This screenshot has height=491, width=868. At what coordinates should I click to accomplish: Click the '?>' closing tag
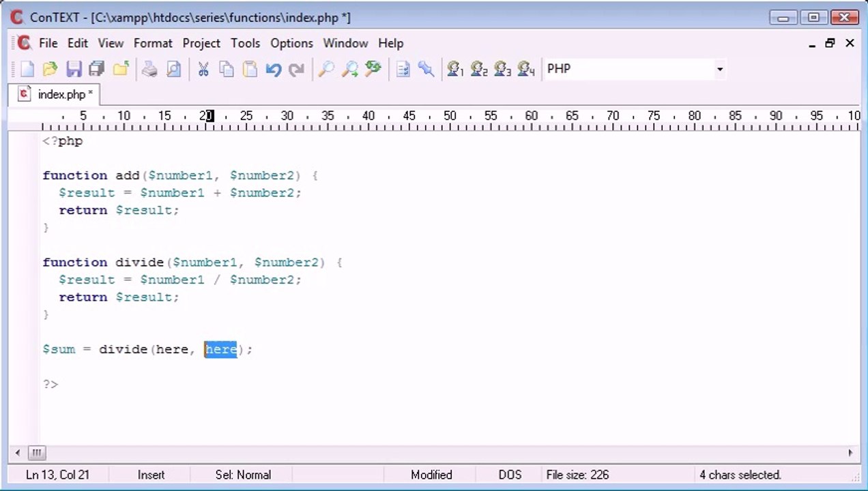pos(50,385)
